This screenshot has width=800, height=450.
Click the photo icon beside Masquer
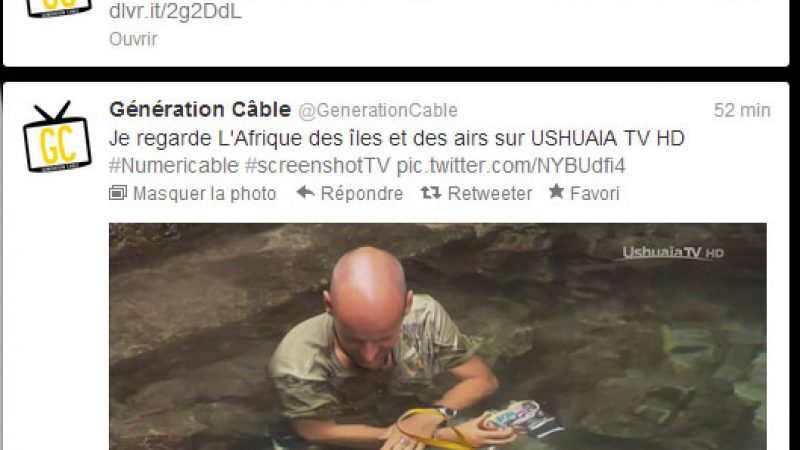(118, 193)
